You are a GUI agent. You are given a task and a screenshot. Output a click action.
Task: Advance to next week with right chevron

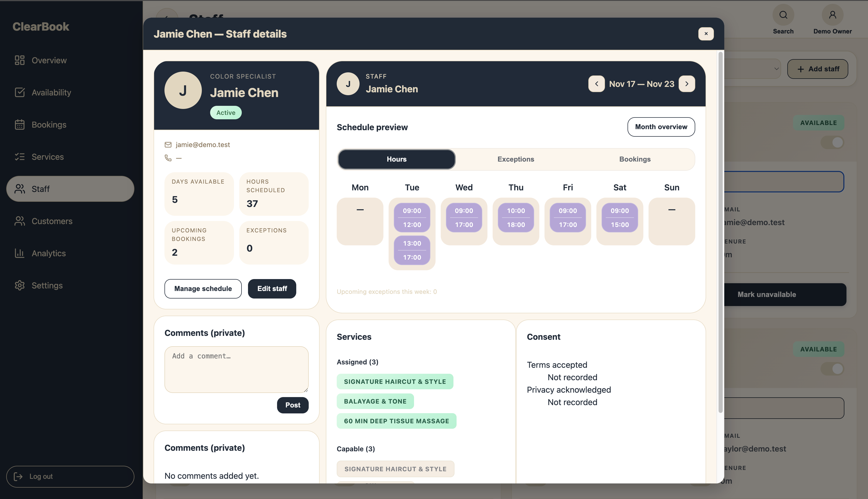click(x=687, y=84)
